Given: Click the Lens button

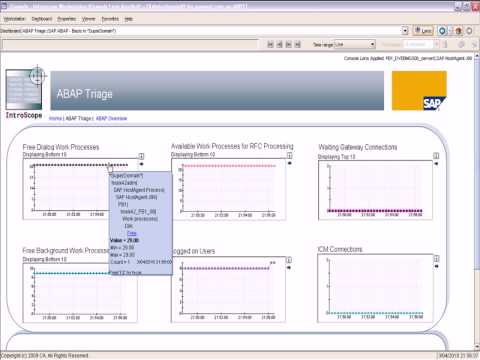Looking at the screenshot, I should [423, 31].
